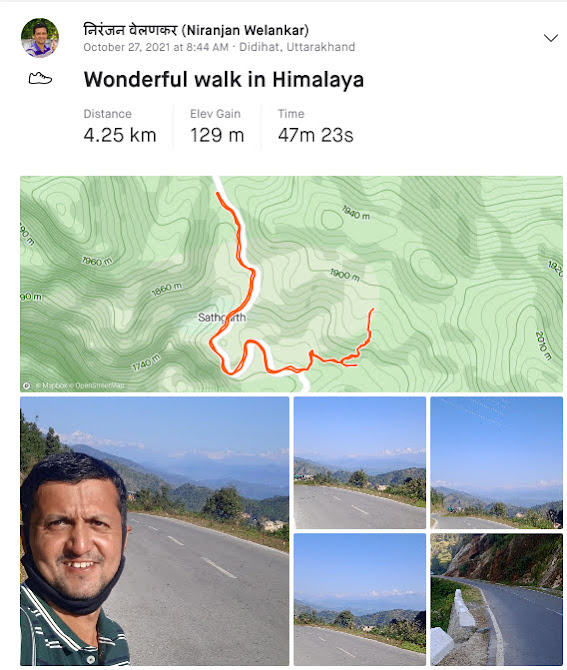This screenshot has height=670, width=567.
Task: Open the OpenStreetMap attribution link
Action: pyautogui.click(x=100, y=385)
